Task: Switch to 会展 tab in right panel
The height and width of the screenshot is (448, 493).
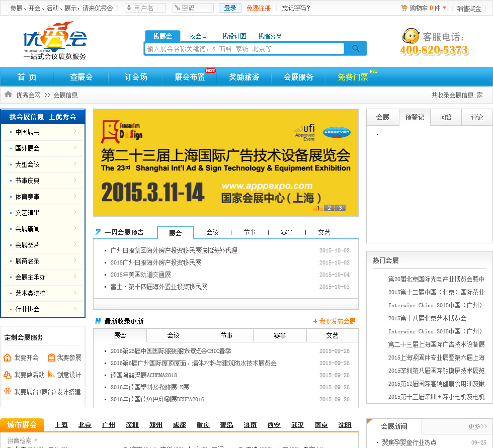Action: (383, 117)
